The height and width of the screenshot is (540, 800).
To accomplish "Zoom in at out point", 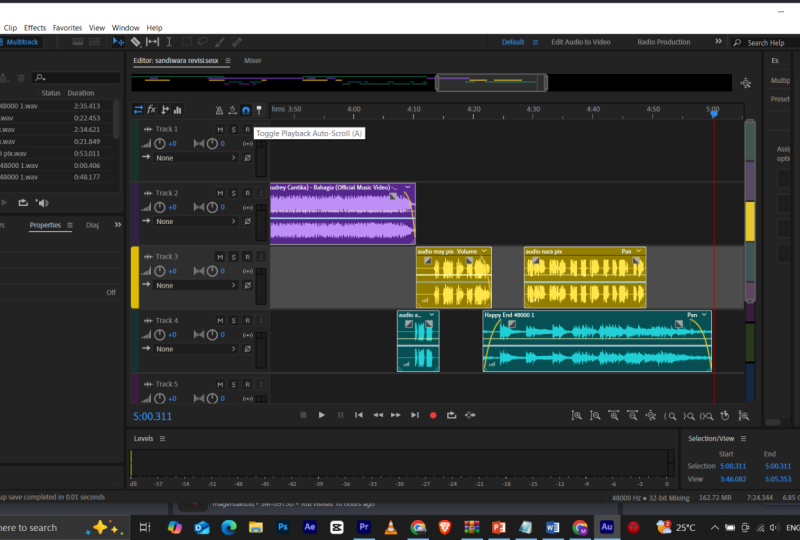I will coord(688,416).
